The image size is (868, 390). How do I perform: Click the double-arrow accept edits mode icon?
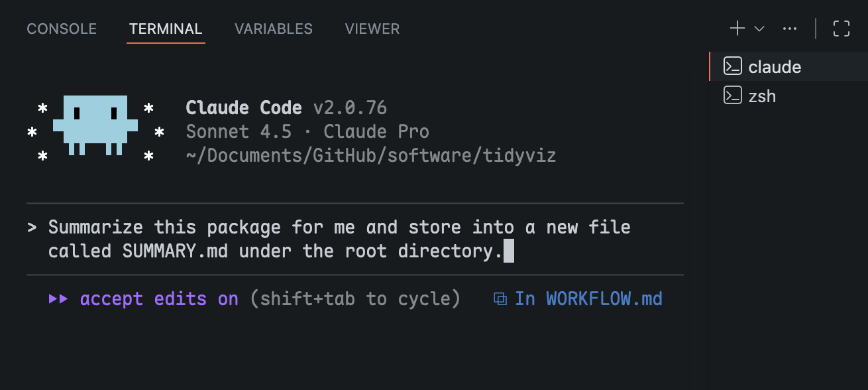pos(58,299)
